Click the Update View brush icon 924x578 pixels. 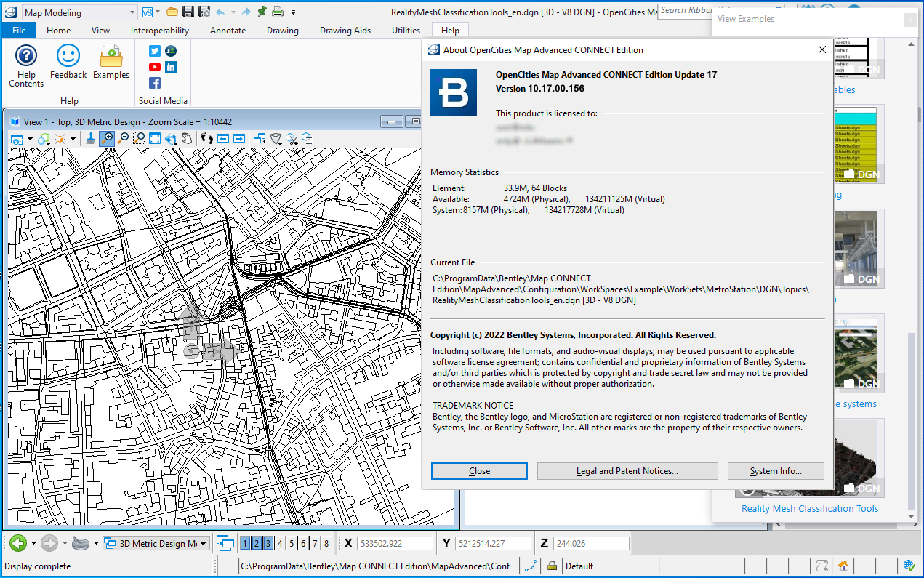click(x=90, y=138)
